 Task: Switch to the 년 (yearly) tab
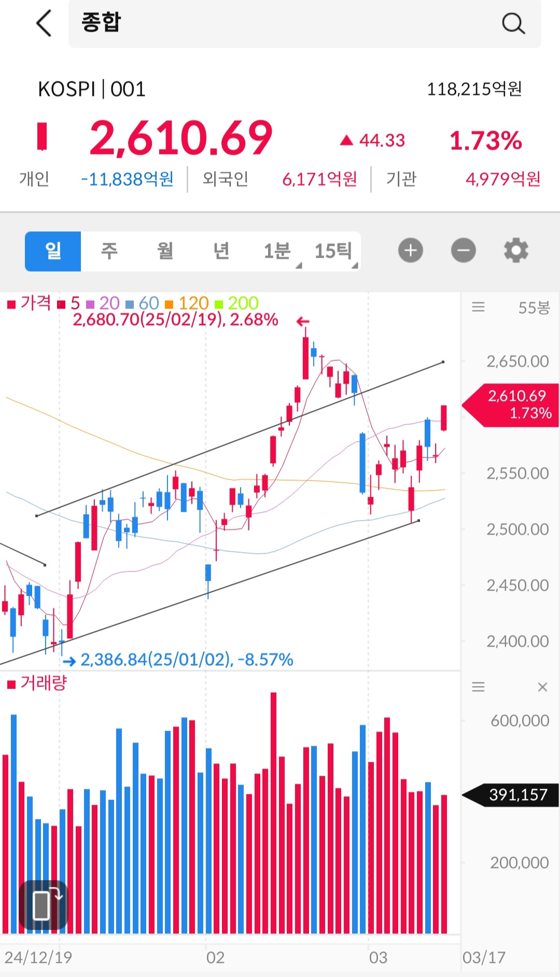click(221, 252)
